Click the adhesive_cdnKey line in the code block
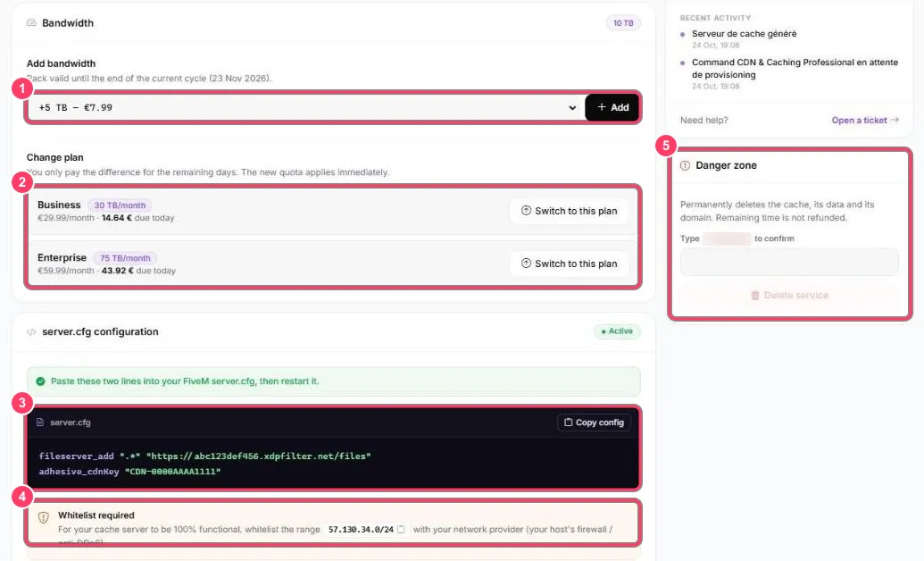The image size is (924, 561). point(129,472)
